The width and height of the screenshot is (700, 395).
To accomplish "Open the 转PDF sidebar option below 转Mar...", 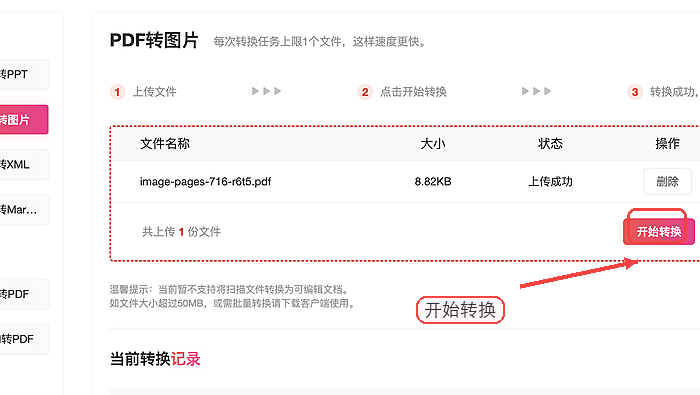I will pos(23,294).
